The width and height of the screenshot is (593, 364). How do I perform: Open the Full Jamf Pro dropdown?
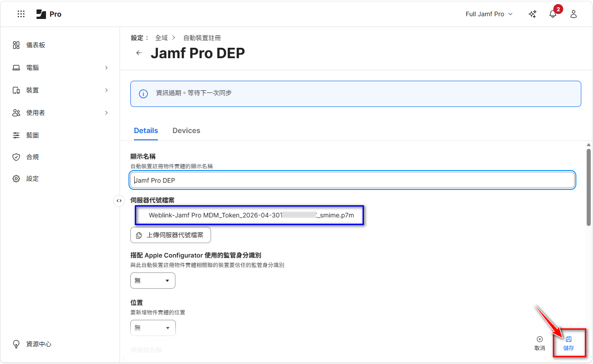click(489, 14)
